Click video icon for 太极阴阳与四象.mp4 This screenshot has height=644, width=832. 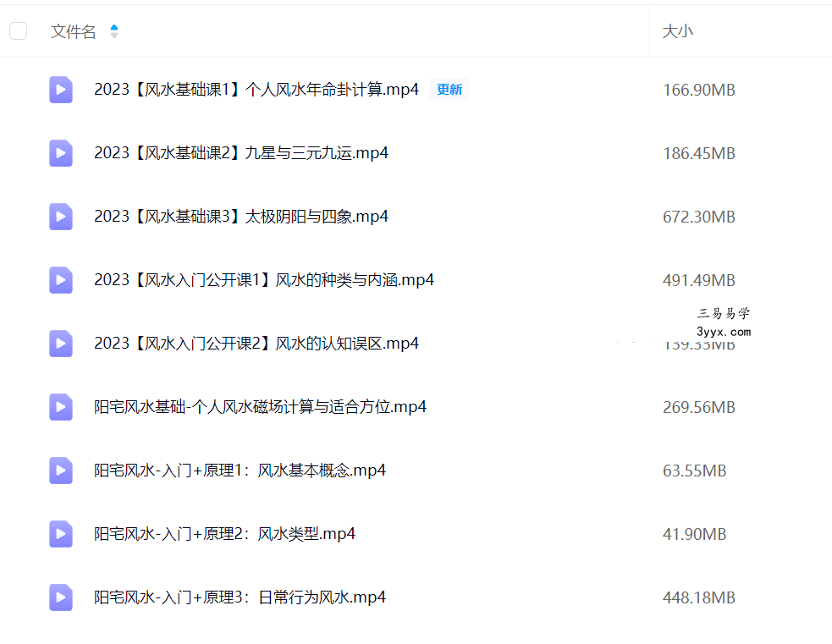(61, 217)
